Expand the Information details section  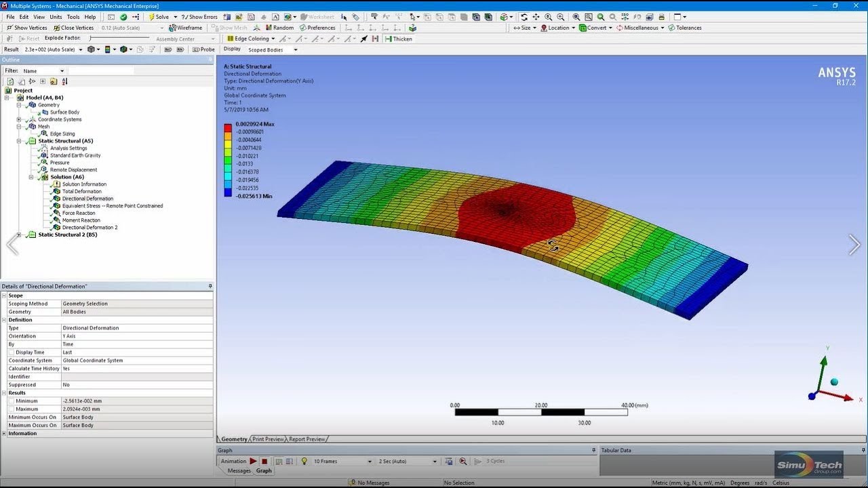(4, 434)
